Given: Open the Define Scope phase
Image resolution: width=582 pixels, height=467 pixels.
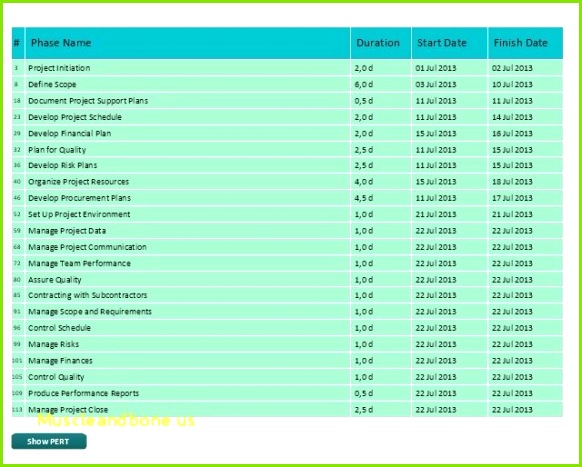Looking at the screenshot, I should (52, 84).
